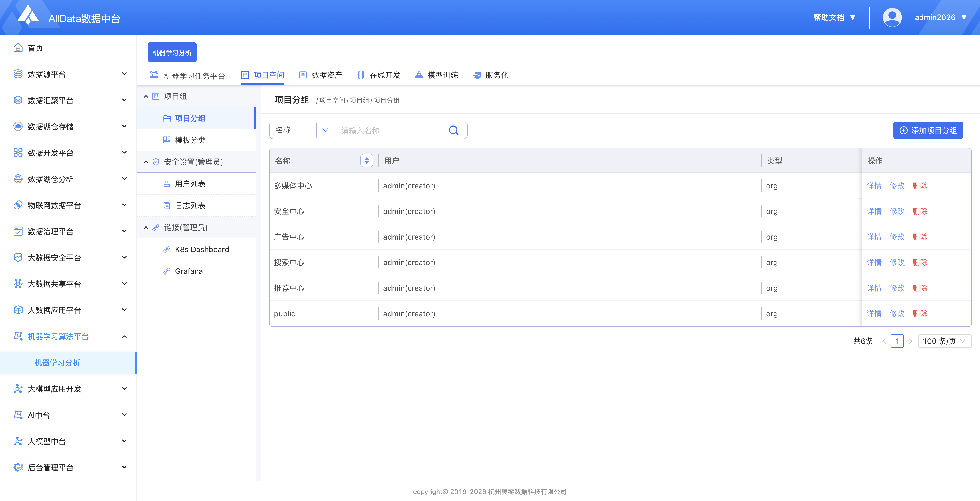Click the 项目分组 folder icon

(167, 119)
